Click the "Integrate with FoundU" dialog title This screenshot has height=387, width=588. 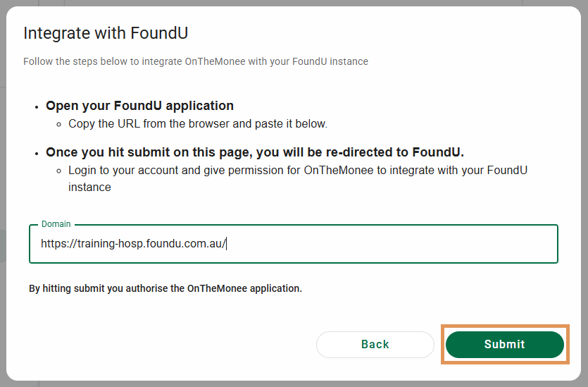click(106, 33)
